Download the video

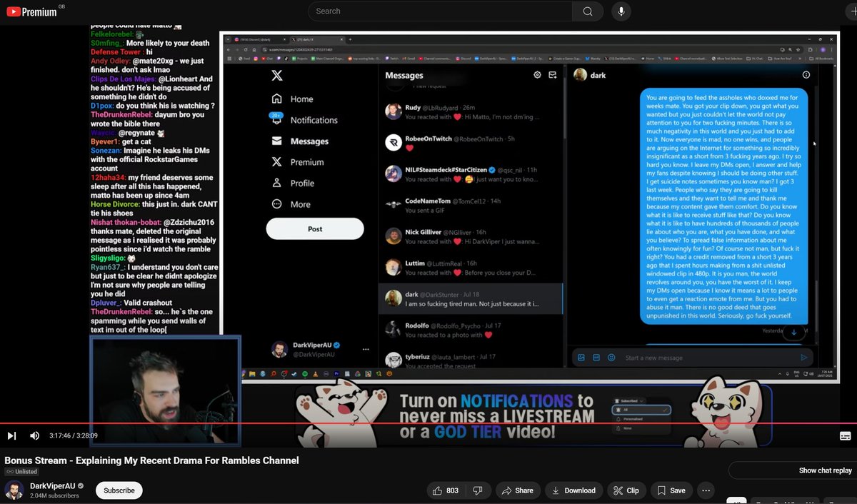point(573,490)
